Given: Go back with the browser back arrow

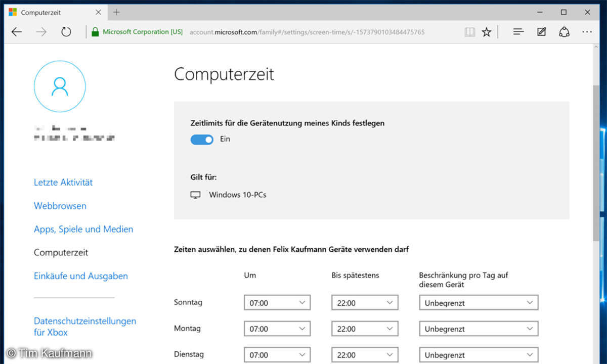Looking at the screenshot, I should pyautogui.click(x=17, y=32).
